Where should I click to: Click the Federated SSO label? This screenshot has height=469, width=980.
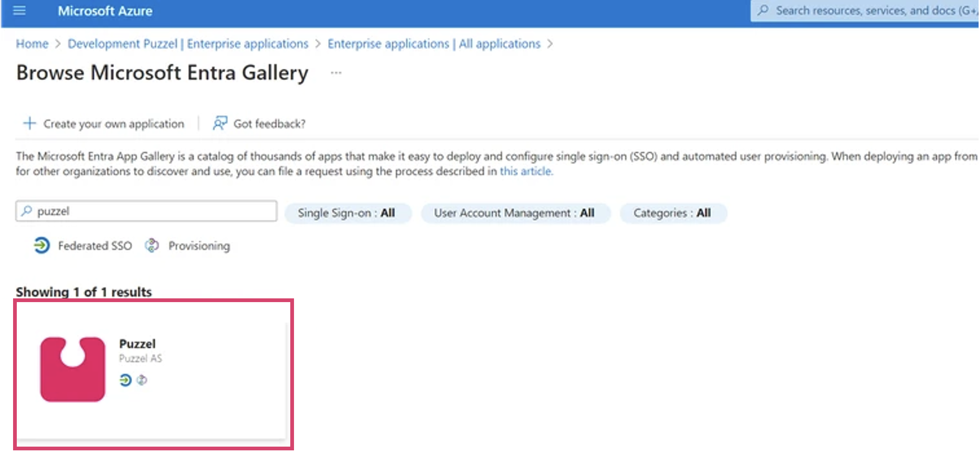tap(95, 246)
